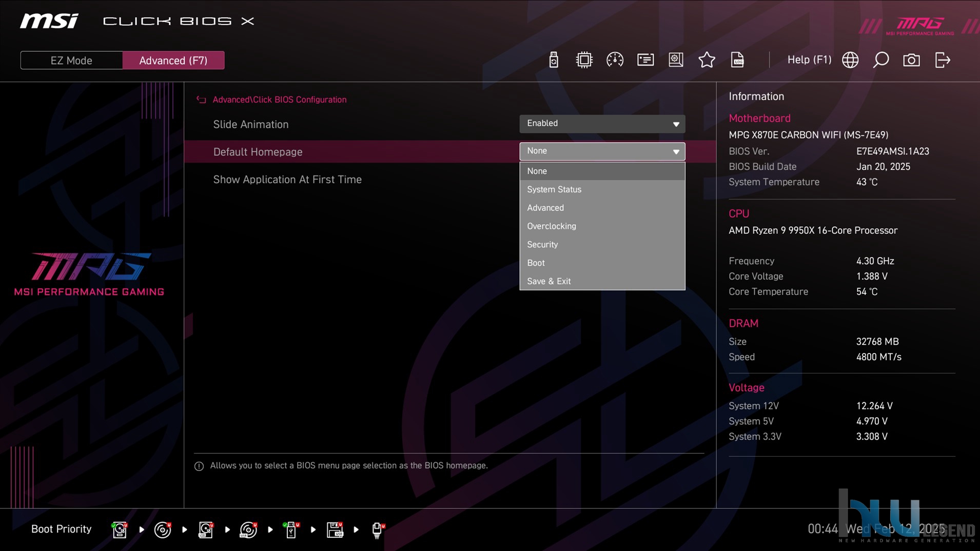Choose Boot as default homepage
Viewport: 980px width, 551px height.
(x=602, y=263)
